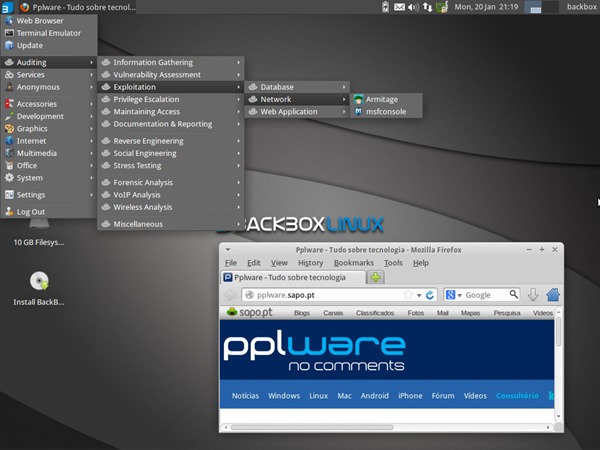
Task: Click the Linux link on Pplware
Action: pos(319,396)
